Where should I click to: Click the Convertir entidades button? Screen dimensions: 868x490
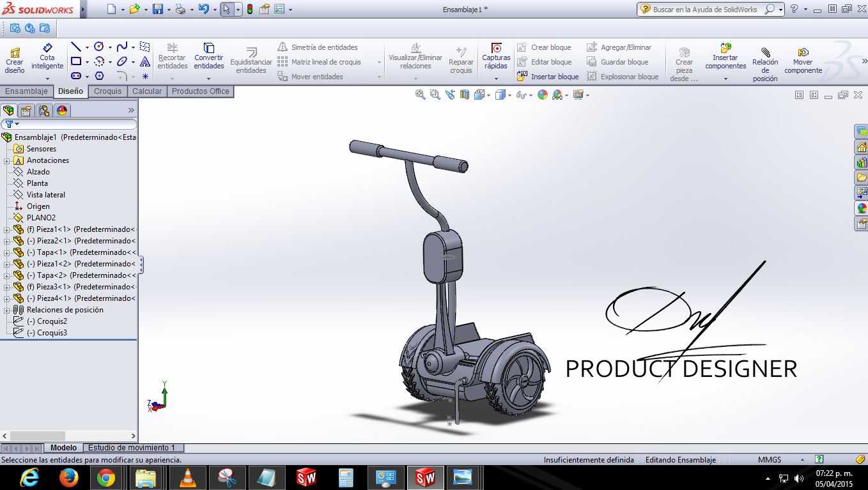tap(209, 57)
